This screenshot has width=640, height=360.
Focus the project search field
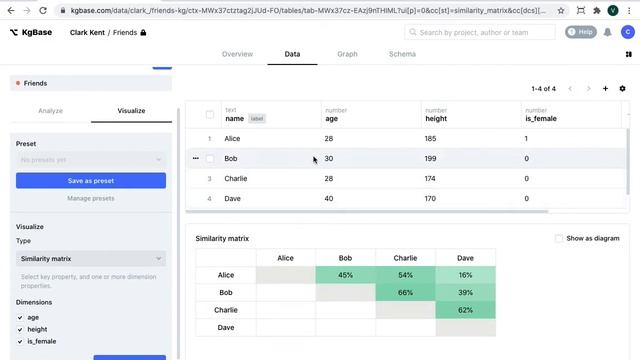(480, 32)
